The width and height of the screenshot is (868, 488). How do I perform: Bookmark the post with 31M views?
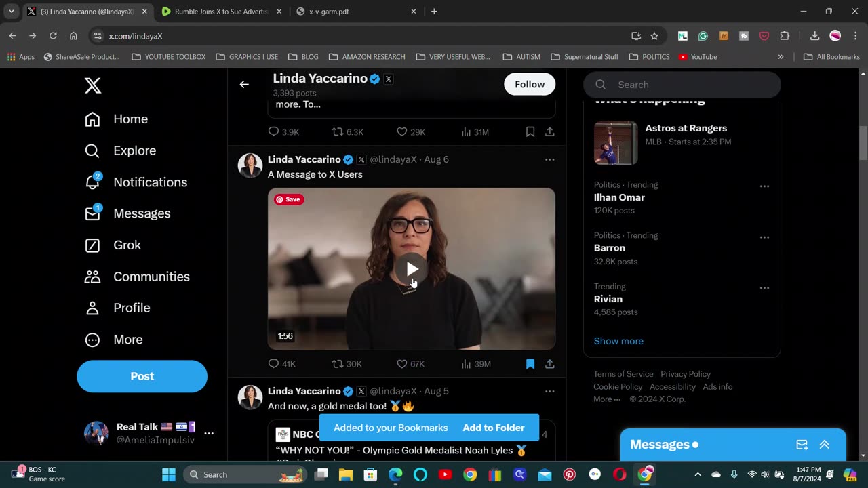click(x=530, y=132)
